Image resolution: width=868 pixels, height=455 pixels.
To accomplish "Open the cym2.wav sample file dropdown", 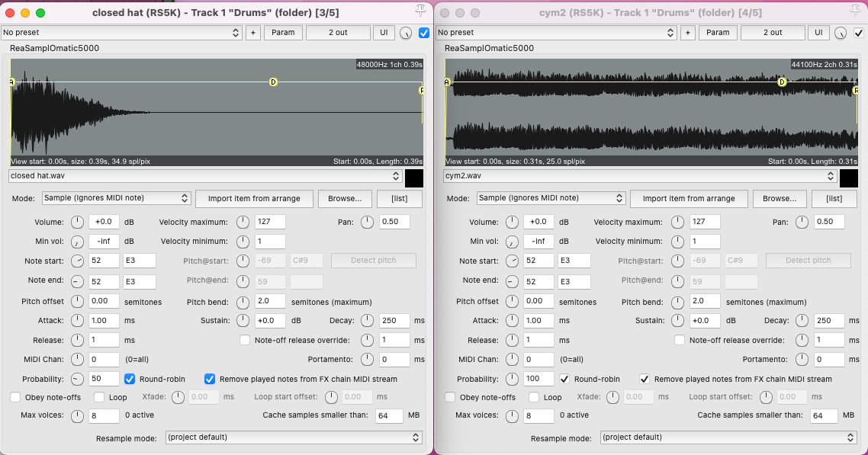I will click(639, 176).
